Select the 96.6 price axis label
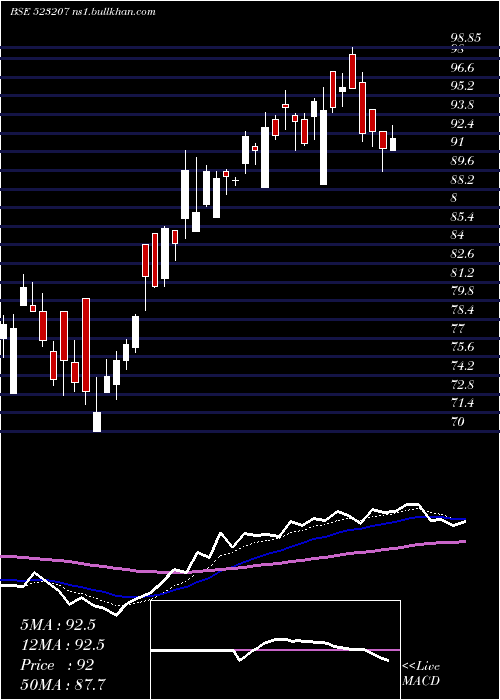Image resolution: width=500 pixels, height=700 pixels. 462,68
